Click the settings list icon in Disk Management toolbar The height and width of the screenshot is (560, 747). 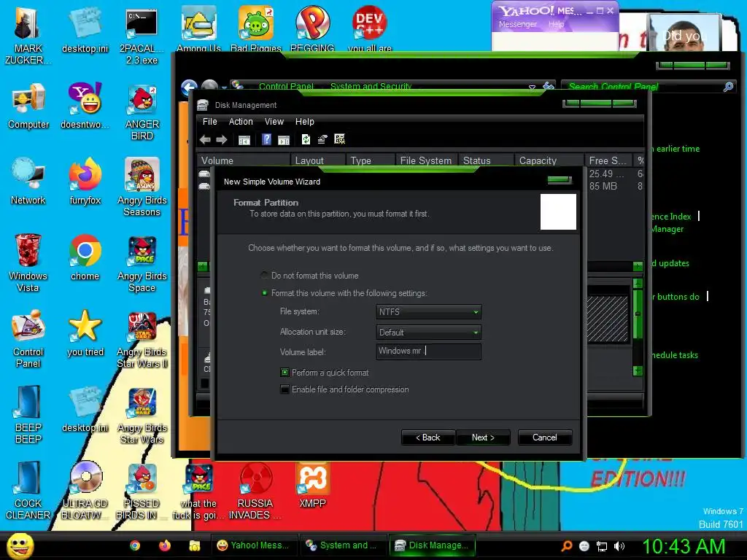point(340,139)
